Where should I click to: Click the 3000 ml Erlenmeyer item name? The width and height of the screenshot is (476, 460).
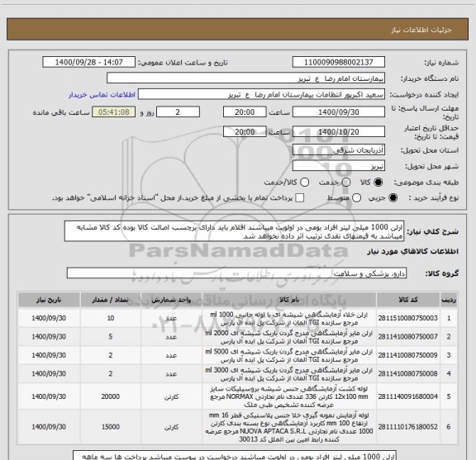coord(289,374)
